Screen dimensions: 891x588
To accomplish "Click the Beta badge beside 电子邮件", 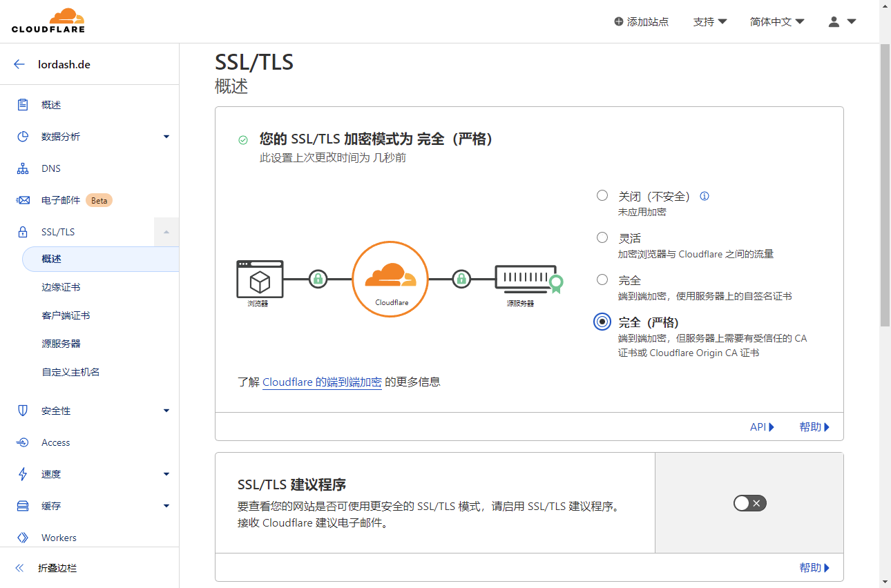I will tap(99, 200).
